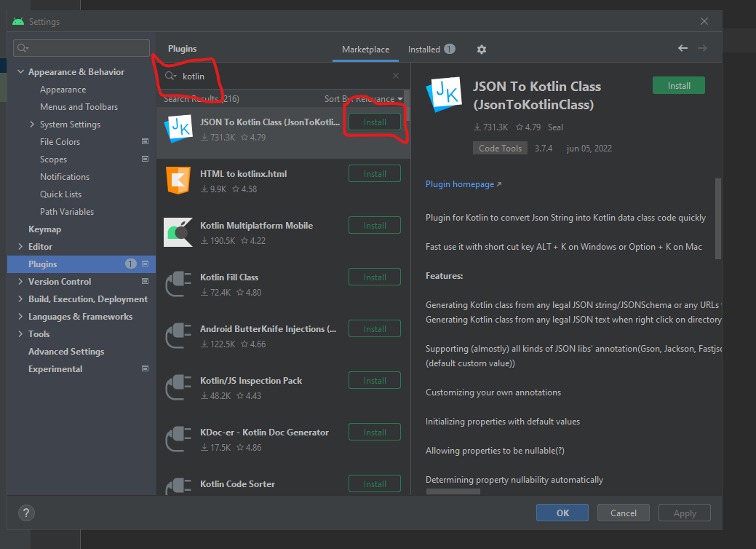The image size is (756, 549).
Task: Clear the kotlin search with X icon
Action: (396, 76)
